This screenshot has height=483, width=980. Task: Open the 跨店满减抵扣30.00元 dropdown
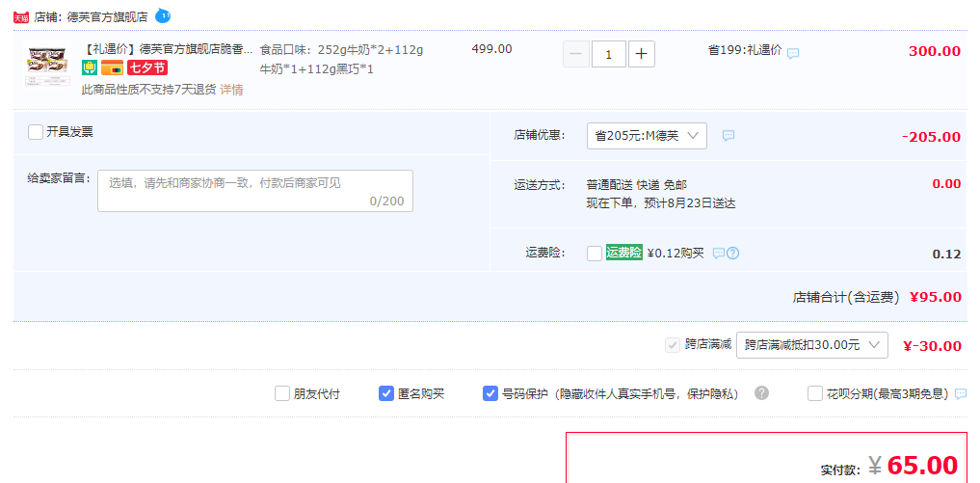tap(812, 345)
